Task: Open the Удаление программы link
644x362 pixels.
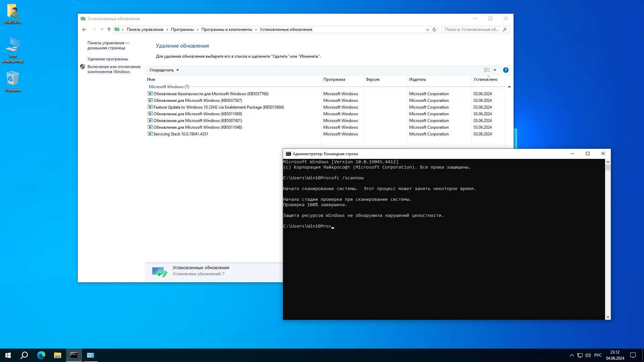Action: point(108,59)
